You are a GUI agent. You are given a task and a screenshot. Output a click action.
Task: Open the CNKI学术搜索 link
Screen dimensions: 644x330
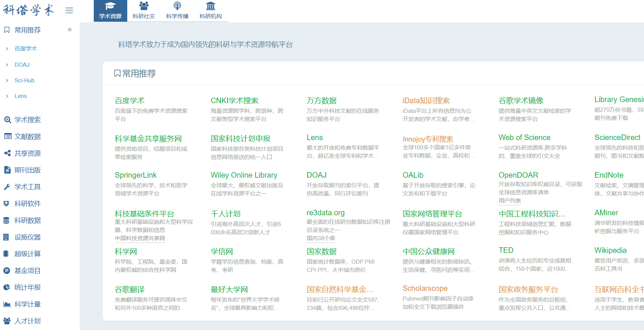coord(234,101)
